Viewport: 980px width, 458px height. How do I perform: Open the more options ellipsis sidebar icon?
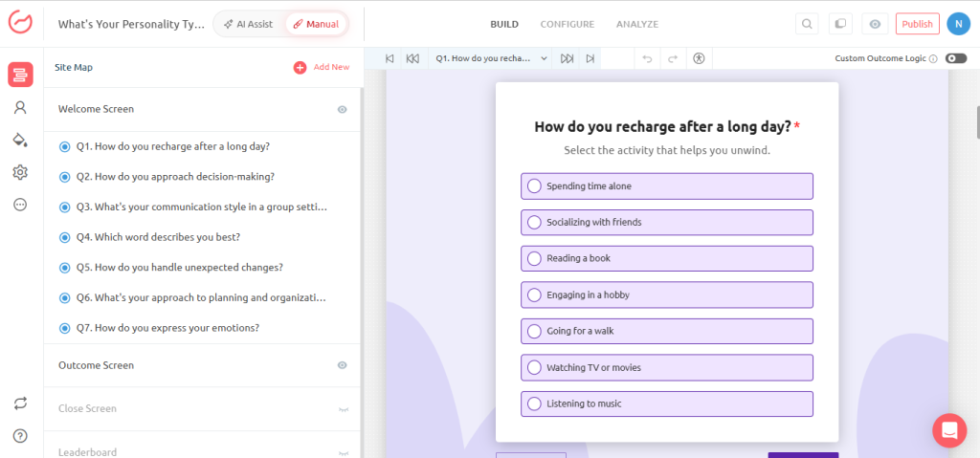(20, 205)
